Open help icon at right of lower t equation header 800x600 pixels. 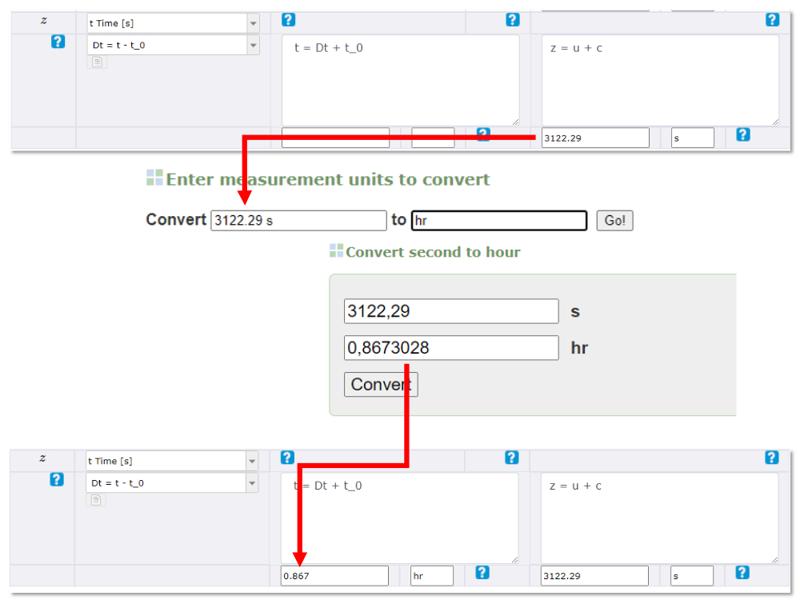click(511, 457)
